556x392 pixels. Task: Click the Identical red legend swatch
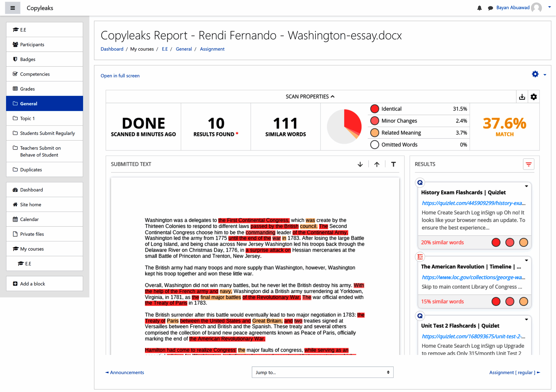tap(374, 109)
